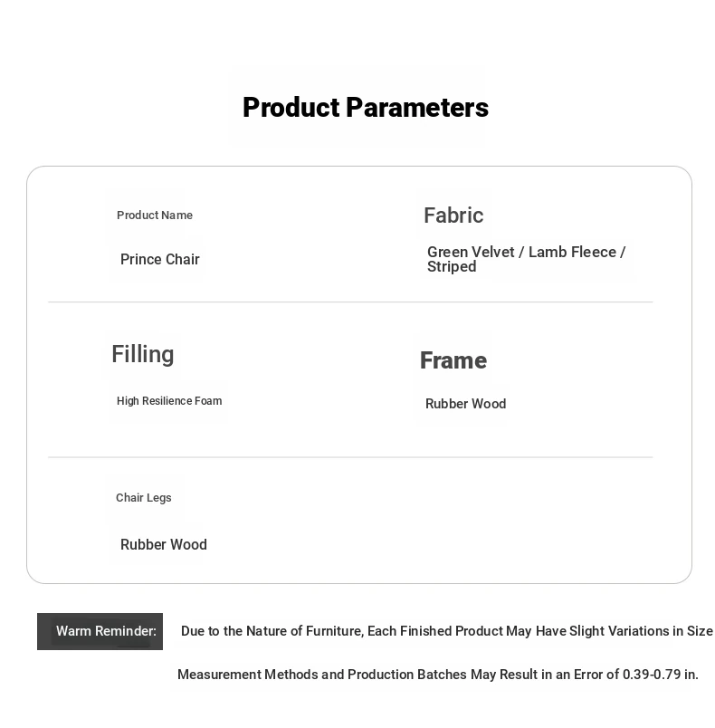
Task: Click the 0.39-0.79 in. error range
Action: pos(660,675)
